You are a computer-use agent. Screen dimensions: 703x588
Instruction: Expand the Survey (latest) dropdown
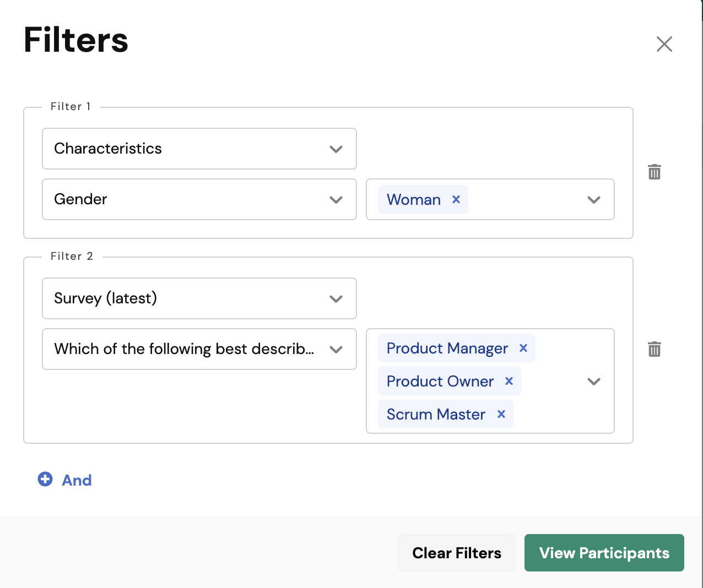click(199, 298)
